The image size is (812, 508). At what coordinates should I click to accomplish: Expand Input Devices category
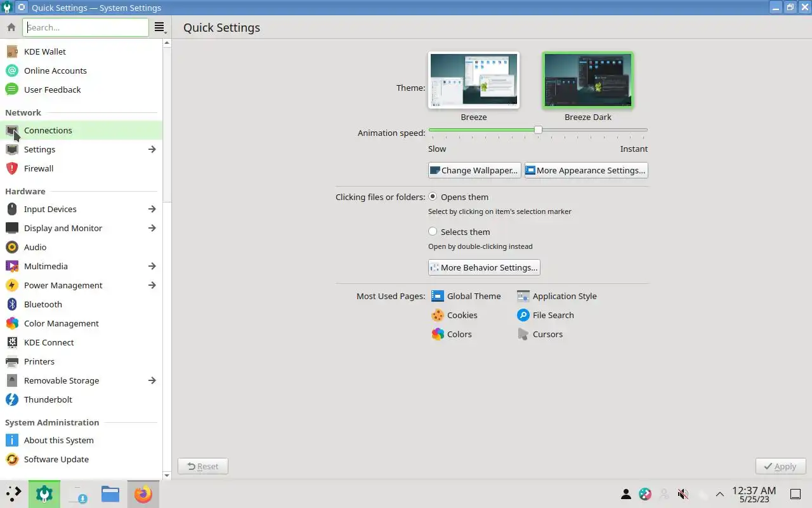152,209
